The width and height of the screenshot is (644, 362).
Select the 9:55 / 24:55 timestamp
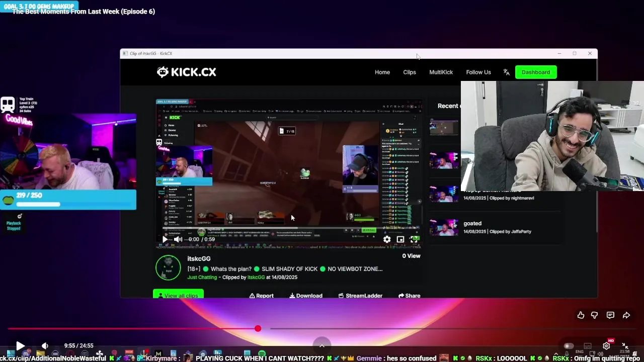[x=78, y=345]
